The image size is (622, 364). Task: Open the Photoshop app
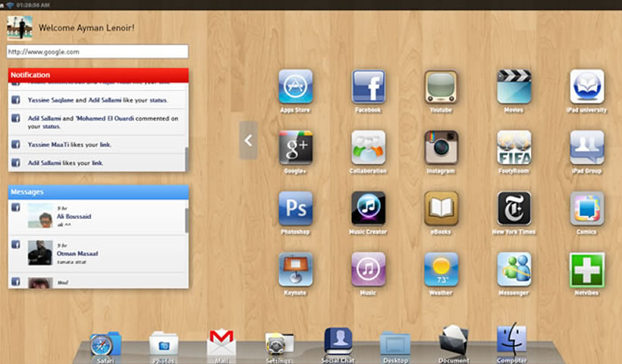(295, 208)
